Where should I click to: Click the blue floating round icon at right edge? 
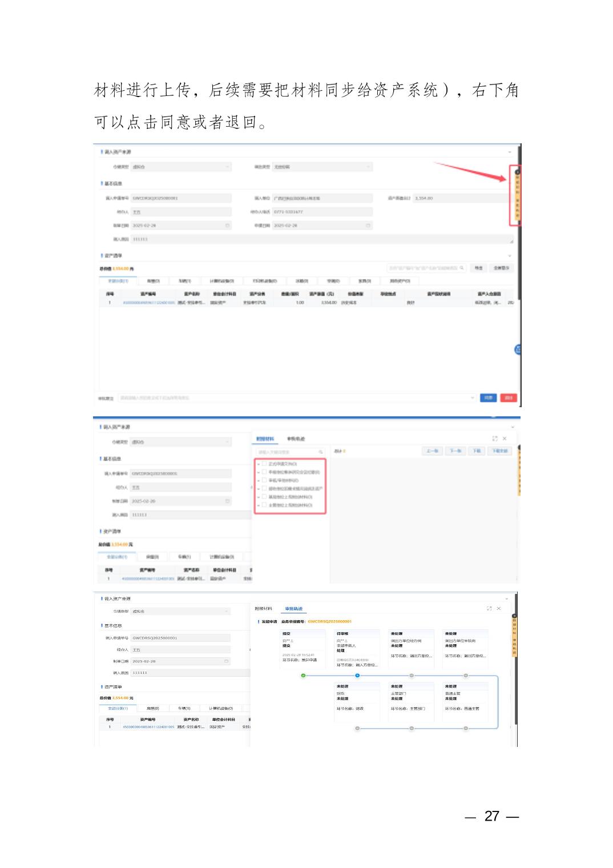coord(518,349)
